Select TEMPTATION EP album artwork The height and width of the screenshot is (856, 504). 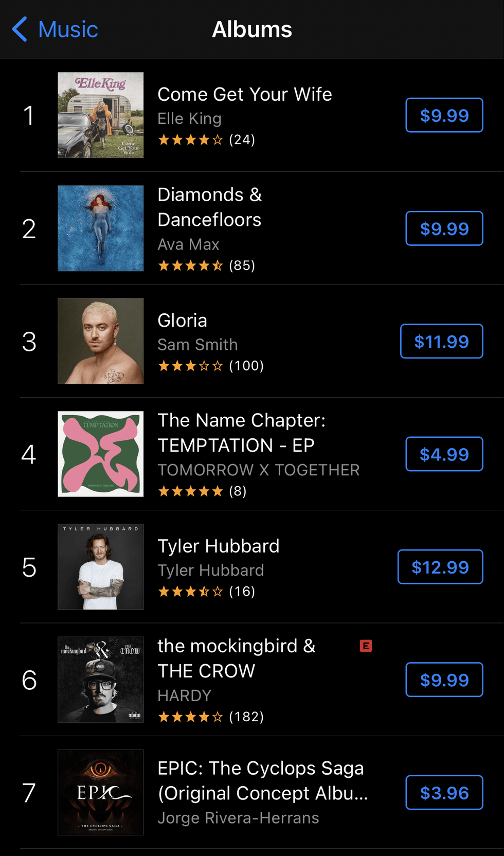[101, 454]
